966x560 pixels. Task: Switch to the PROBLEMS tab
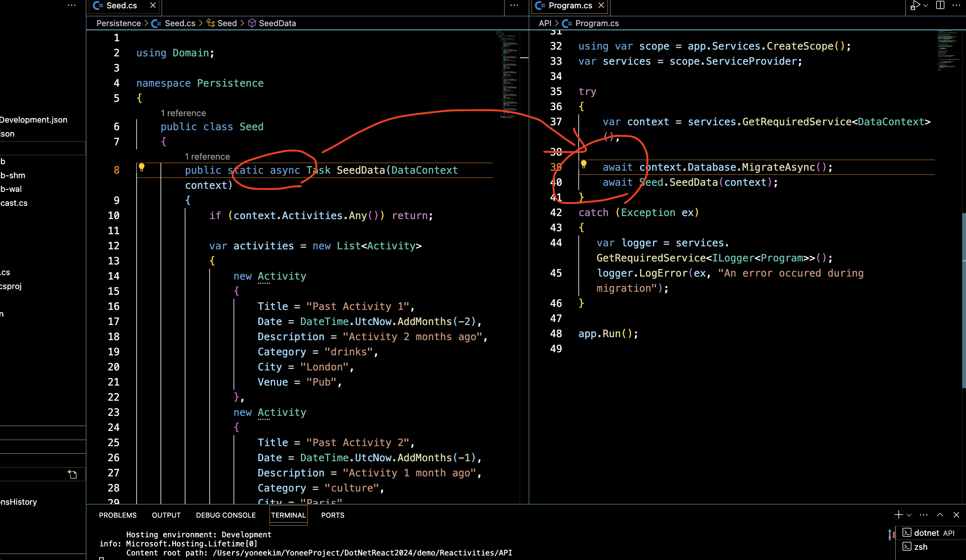[118, 515]
